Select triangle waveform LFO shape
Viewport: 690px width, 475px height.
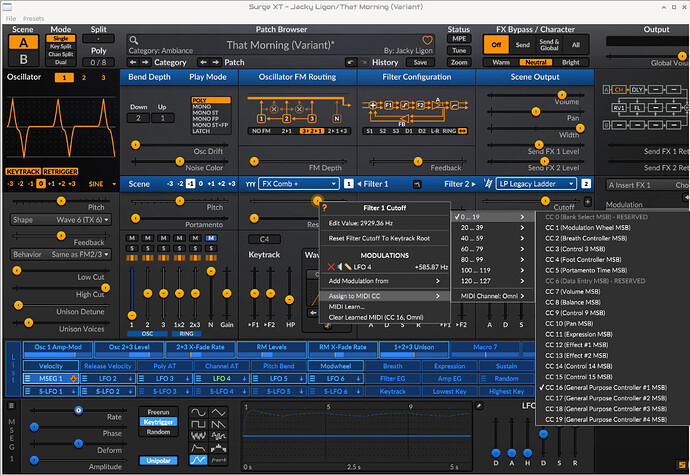coord(219,412)
